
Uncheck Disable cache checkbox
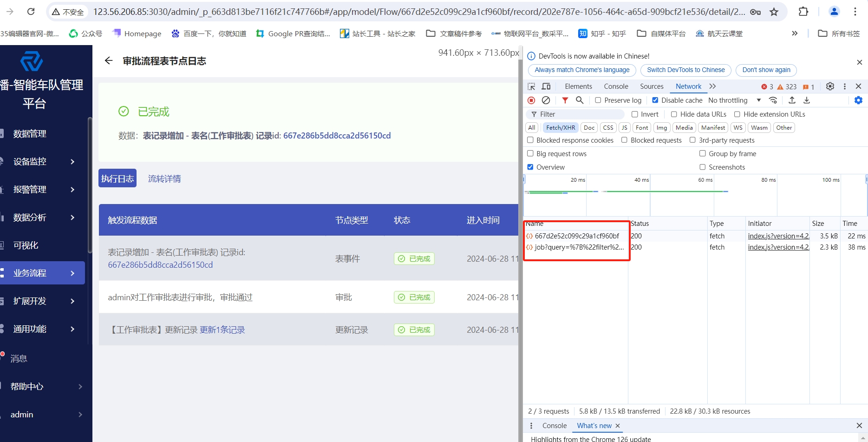(x=655, y=100)
